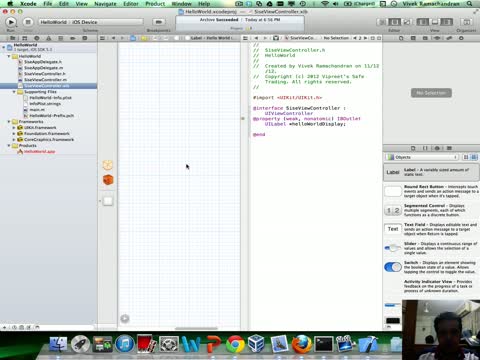Show the Issue navigator warning icon
The height and width of the screenshot is (360, 480).
pos(49,38)
